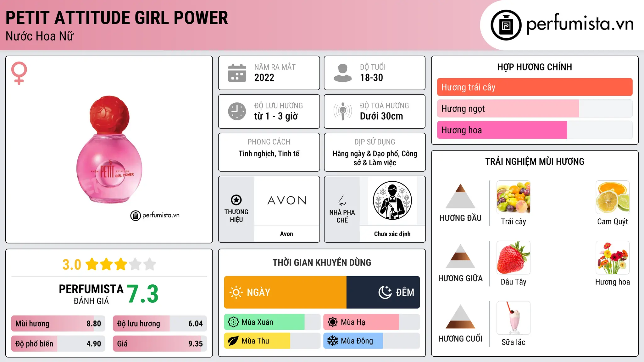This screenshot has width=644, height=362.
Task: Click the Mùa Đông season bar
Action: (x=372, y=341)
